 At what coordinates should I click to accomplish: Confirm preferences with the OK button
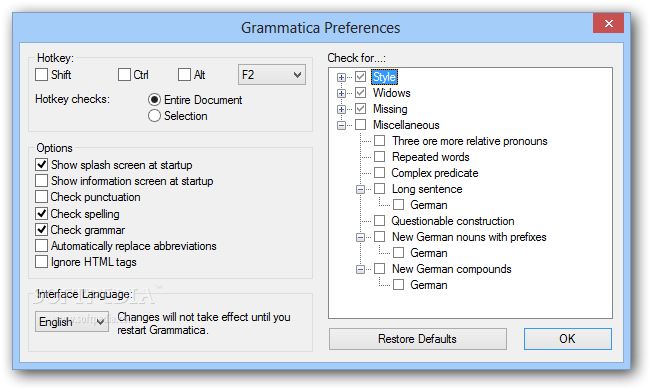(x=568, y=339)
